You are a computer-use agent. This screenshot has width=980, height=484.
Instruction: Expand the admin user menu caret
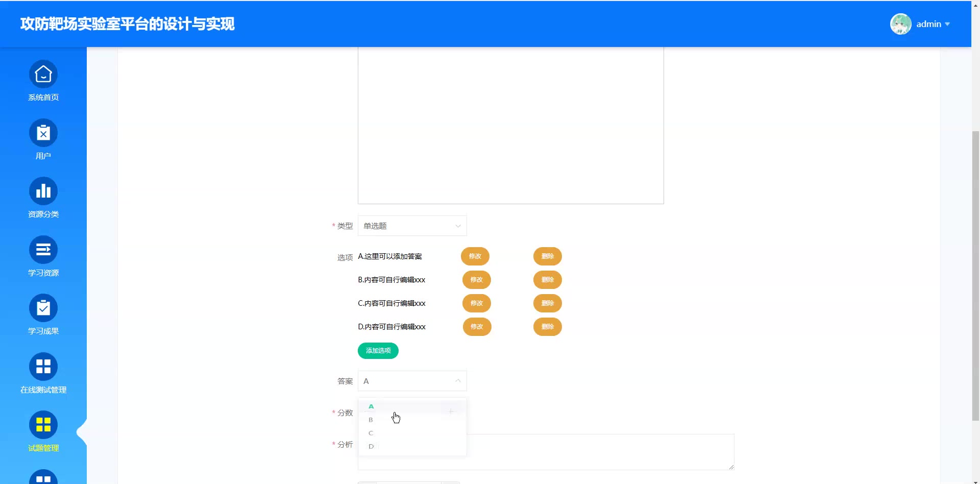(x=947, y=24)
